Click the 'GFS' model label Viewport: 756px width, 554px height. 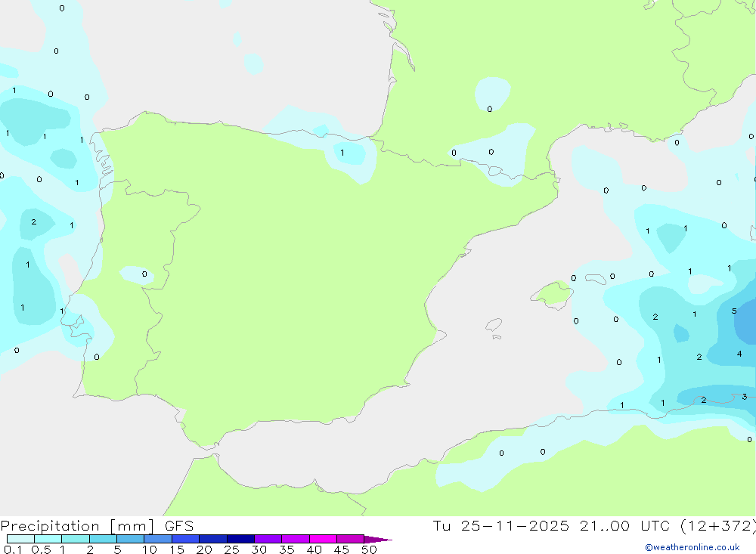click(x=179, y=526)
